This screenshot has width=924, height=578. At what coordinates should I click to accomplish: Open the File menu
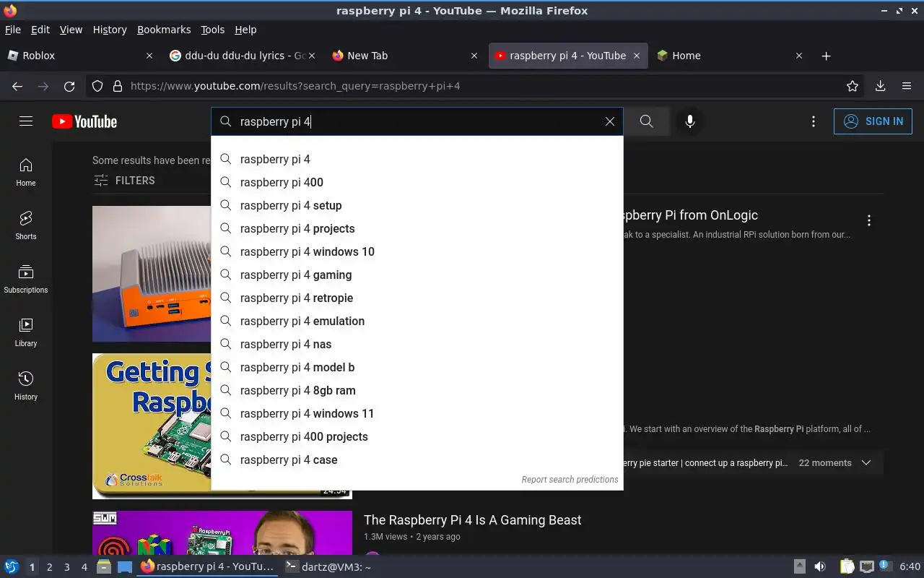click(x=13, y=30)
